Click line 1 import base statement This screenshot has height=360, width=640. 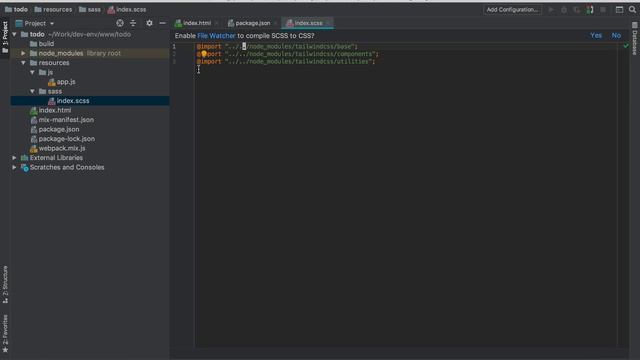(x=277, y=47)
